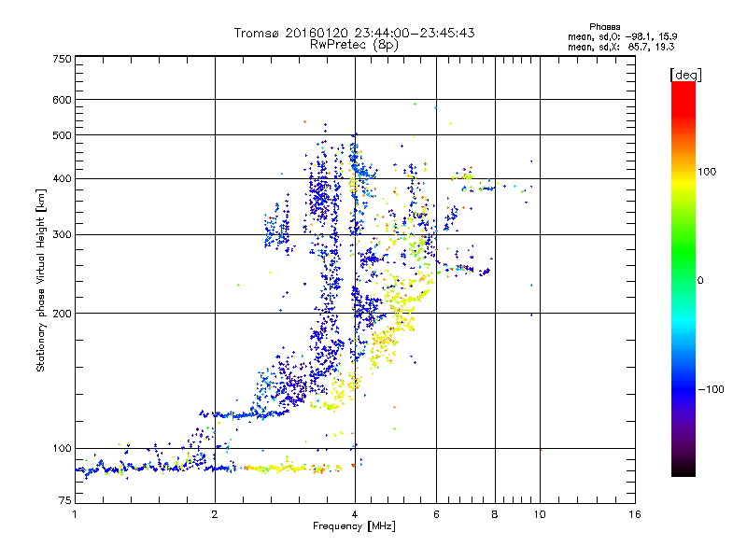
Task: Click x-axis tick label "10"
Action: click(x=540, y=514)
